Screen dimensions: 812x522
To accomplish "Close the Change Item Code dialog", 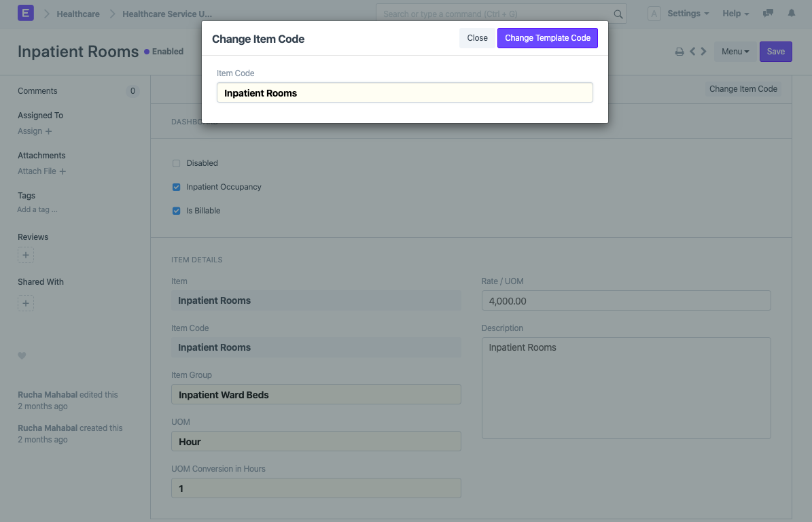I will coord(477,38).
